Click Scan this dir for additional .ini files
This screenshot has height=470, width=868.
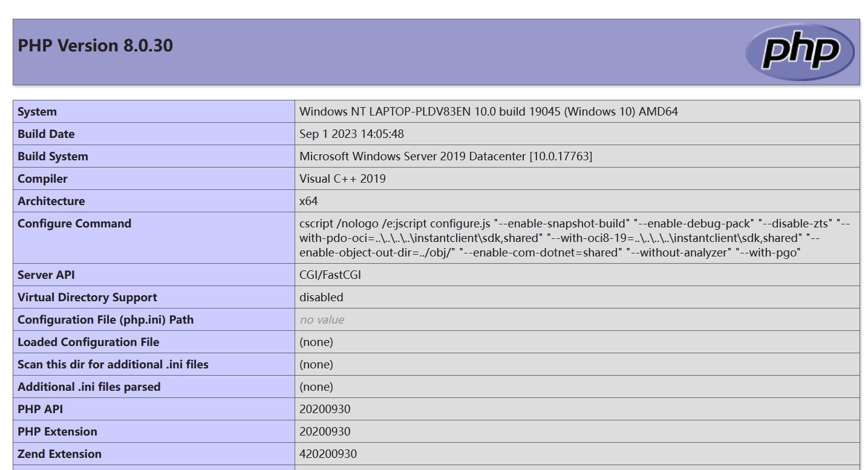pos(113,365)
